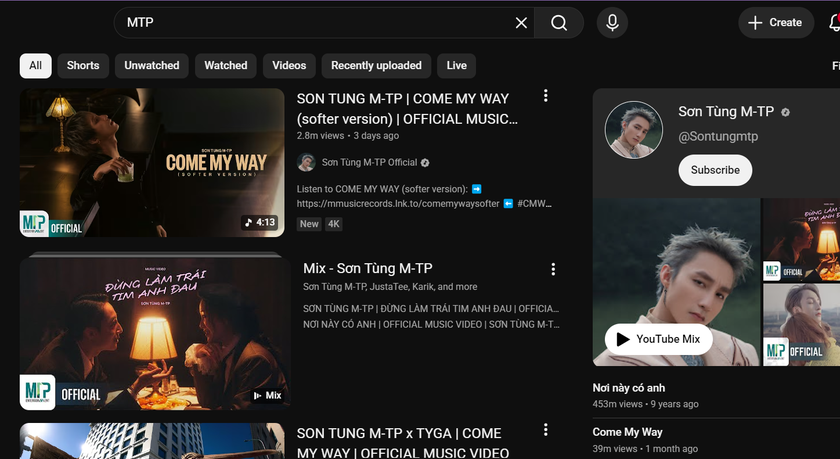
Task: Open the notifications bell
Action: 834,22
